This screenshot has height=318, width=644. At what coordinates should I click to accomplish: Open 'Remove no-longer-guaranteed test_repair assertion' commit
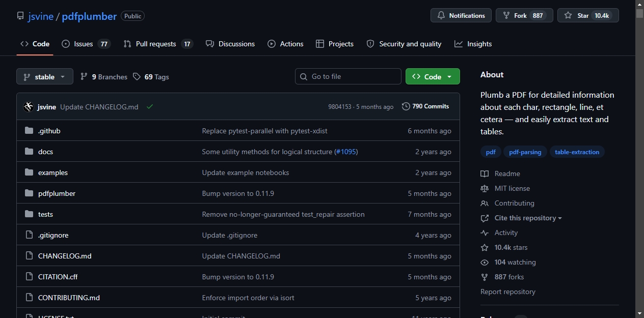(283, 214)
